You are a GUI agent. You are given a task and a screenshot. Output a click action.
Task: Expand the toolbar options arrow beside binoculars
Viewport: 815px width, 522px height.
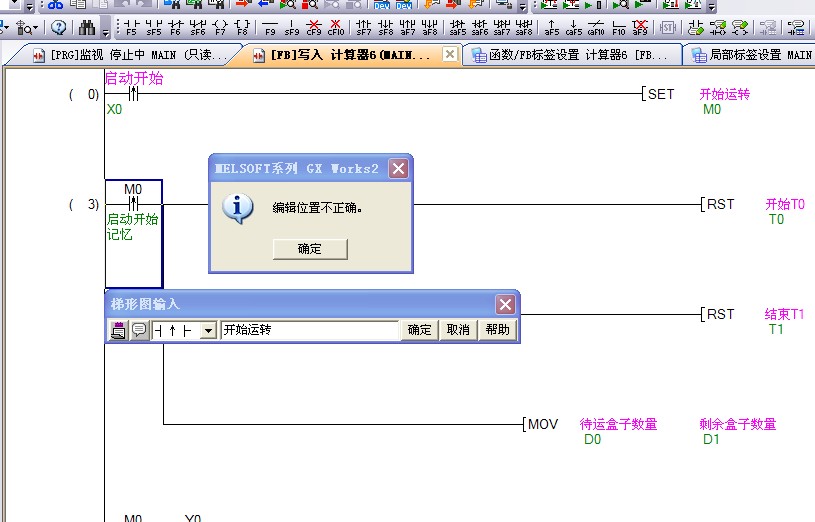106,30
